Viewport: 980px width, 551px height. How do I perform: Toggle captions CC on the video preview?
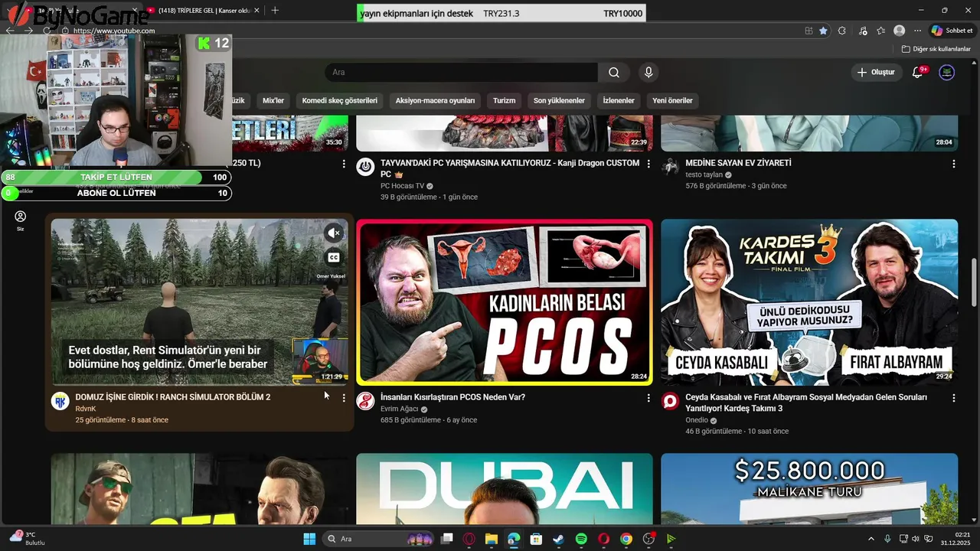(334, 258)
